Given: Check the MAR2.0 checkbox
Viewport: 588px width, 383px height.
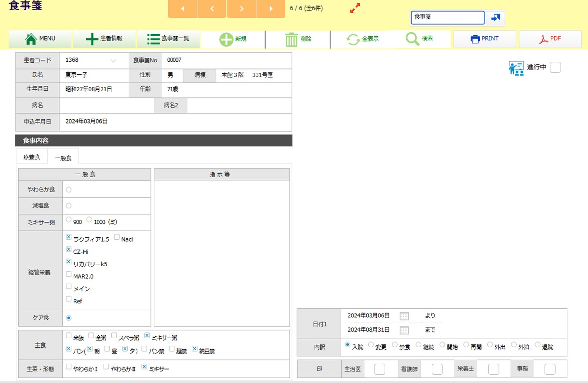Looking at the screenshot, I should tap(68, 274).
